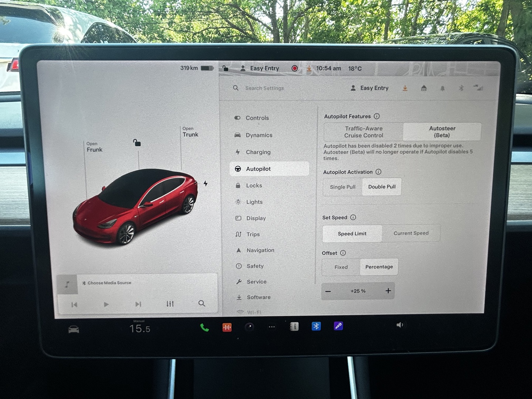The image size is (532, 399).
Task: Open the media equalizer settings
Action: click(170, 304)
